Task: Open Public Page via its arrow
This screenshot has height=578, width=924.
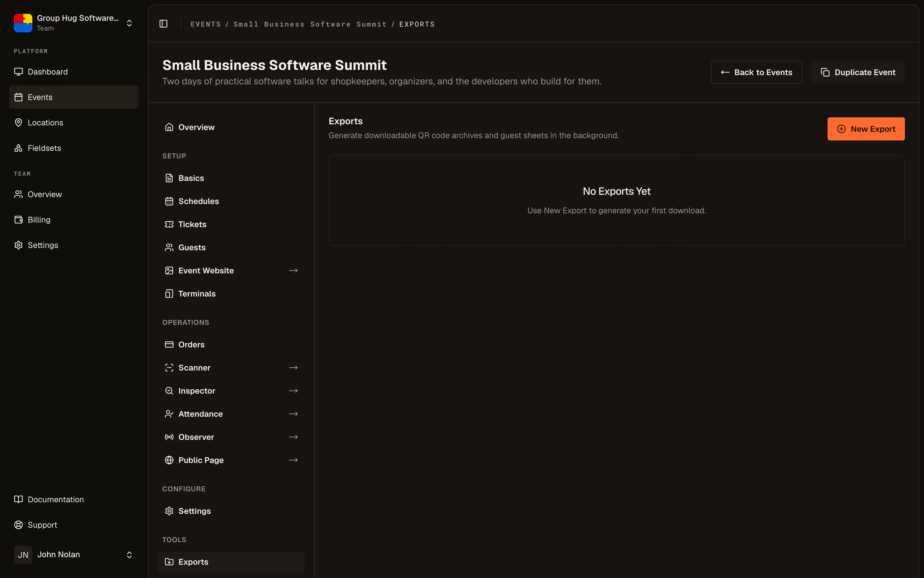Action: click(293, 460)
